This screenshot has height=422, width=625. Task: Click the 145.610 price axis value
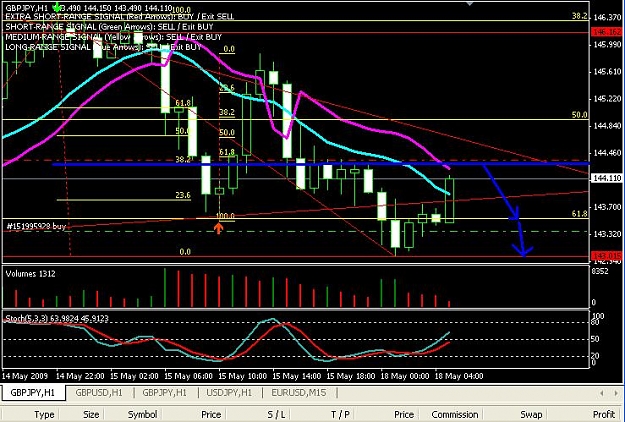click(x=607, y=72)
